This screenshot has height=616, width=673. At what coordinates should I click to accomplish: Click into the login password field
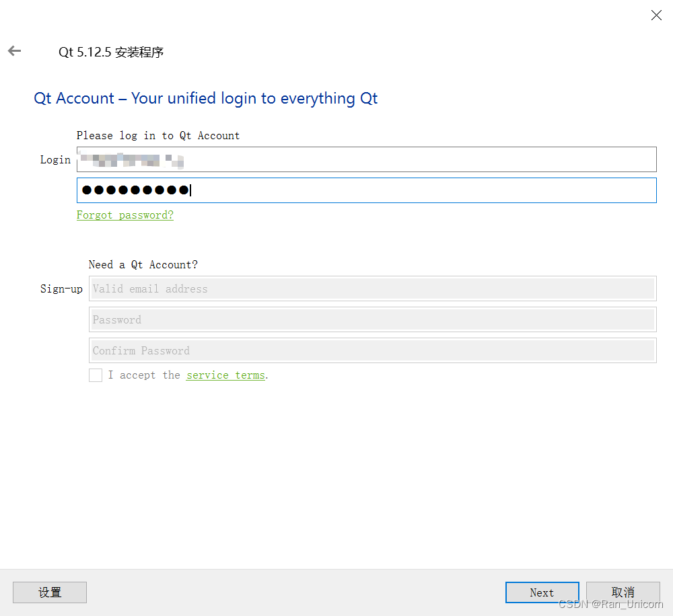pos(367,190)
